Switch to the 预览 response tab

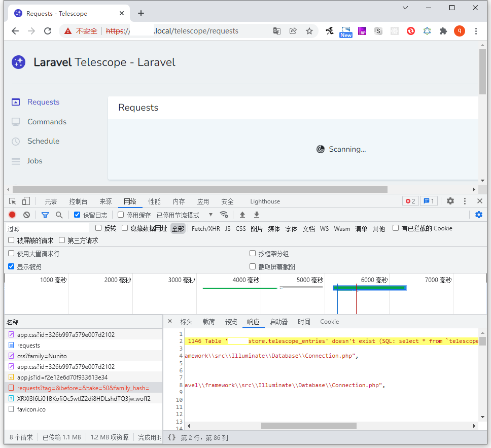(x=231, y=322)
